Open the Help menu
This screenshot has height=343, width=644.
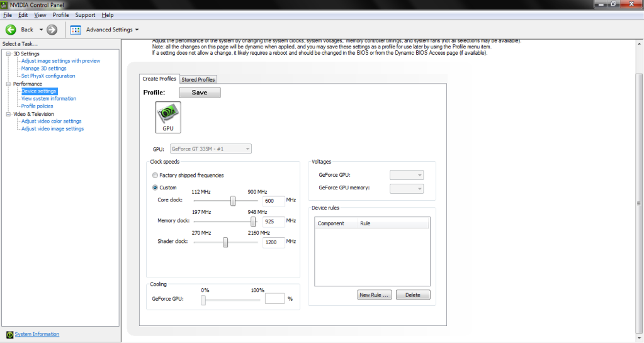(x=108, y=15)
